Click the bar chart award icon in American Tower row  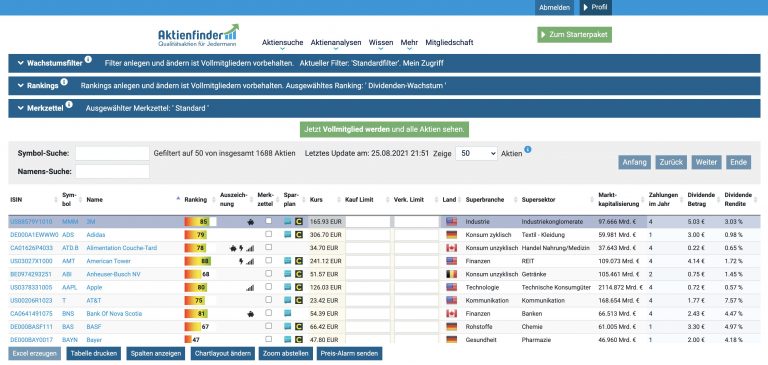click(x=250, y=262)
